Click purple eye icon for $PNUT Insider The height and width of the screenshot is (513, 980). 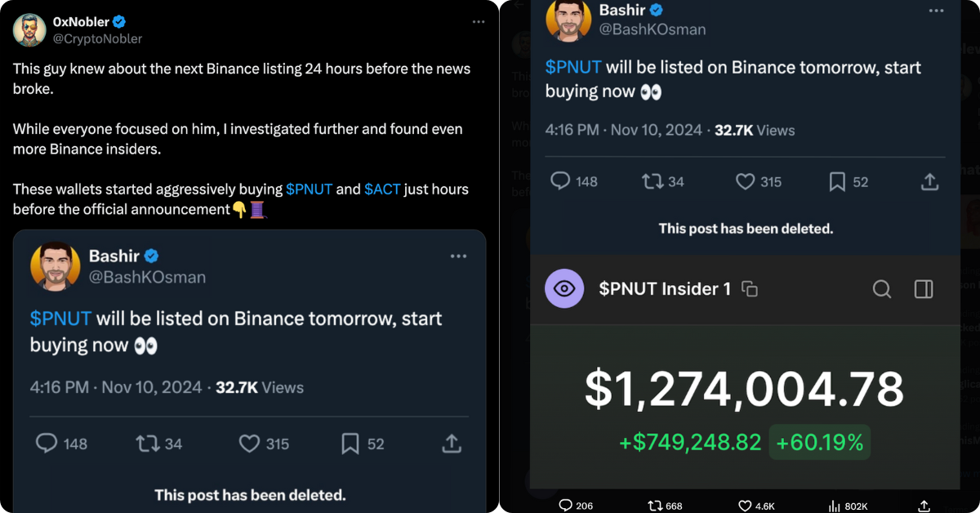pos(564,289)
